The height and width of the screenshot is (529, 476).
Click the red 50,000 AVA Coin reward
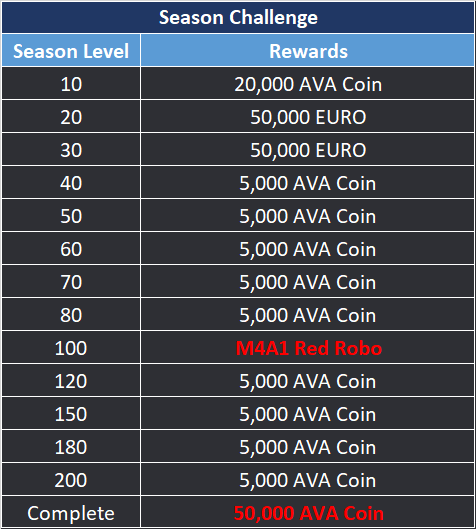[308, 512]
